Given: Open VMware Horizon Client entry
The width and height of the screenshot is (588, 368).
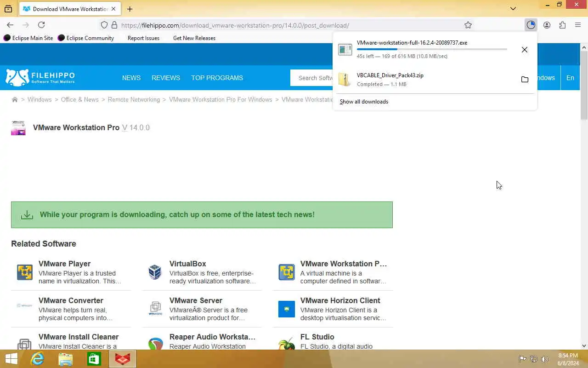Looking at the screenshot, I should 340,300.
